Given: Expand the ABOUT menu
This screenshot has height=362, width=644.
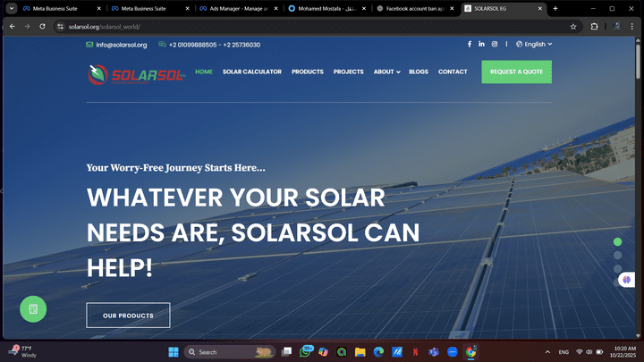Looking at the screenshot, I should point(386,72).
